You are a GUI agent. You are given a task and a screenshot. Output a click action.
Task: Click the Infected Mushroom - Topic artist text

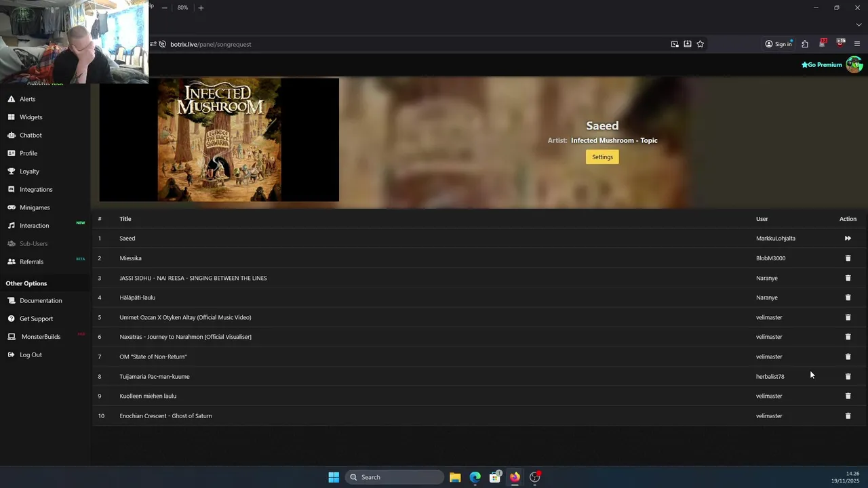(614, 140)
